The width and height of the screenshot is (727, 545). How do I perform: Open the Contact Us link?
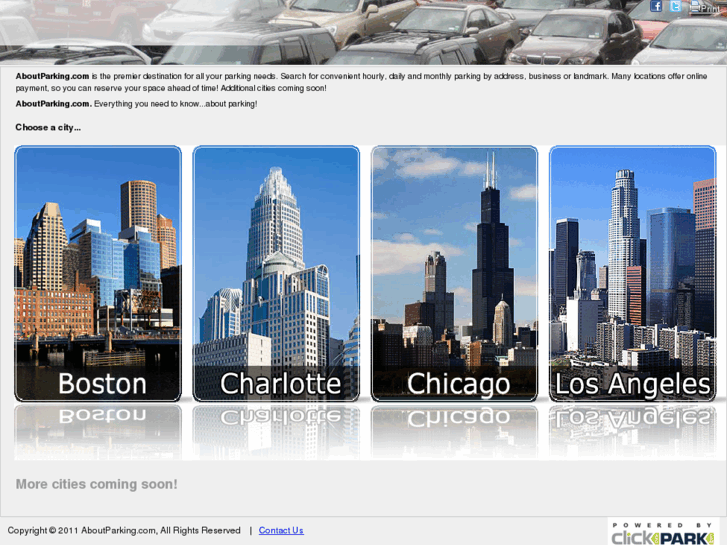point(281,530)
